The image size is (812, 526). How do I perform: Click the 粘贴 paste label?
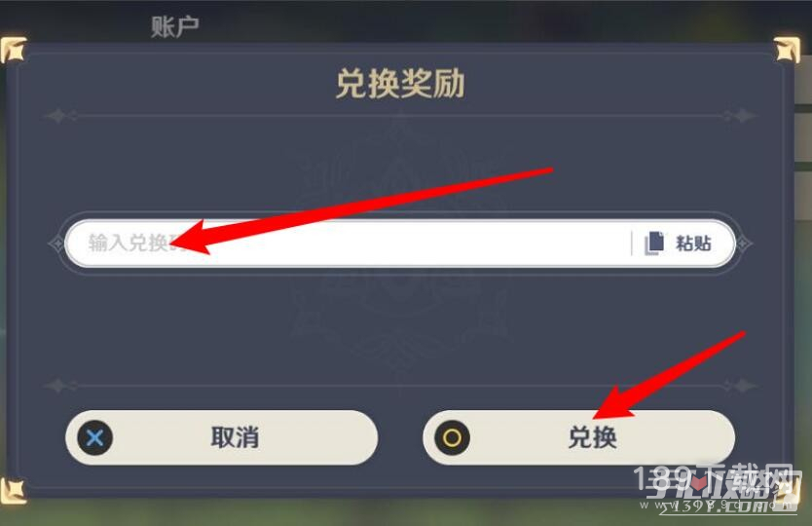point(694,244)
